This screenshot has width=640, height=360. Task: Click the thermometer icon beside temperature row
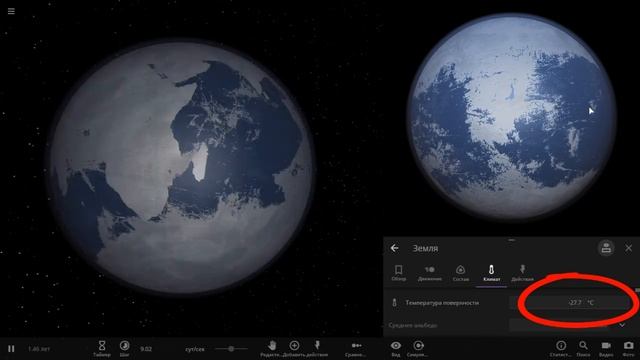click(394, 303)
